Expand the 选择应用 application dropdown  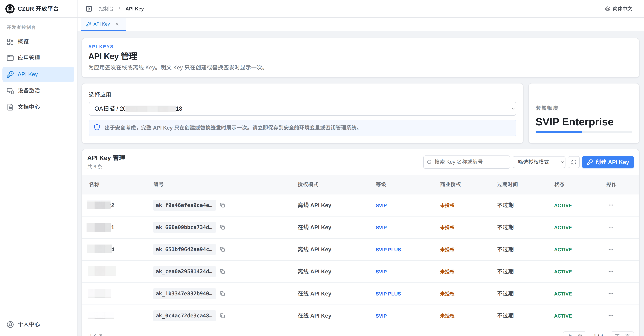pyautogui.click(x=303, y=109)
